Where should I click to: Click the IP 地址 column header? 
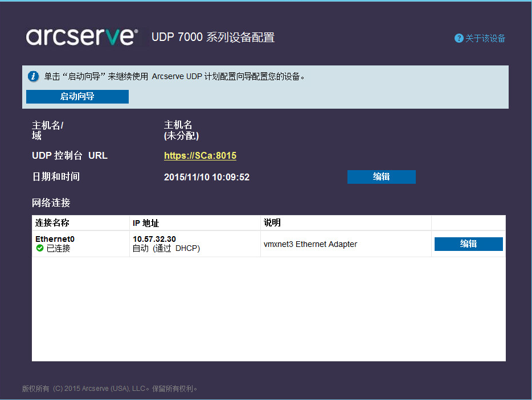pos(146,223)
